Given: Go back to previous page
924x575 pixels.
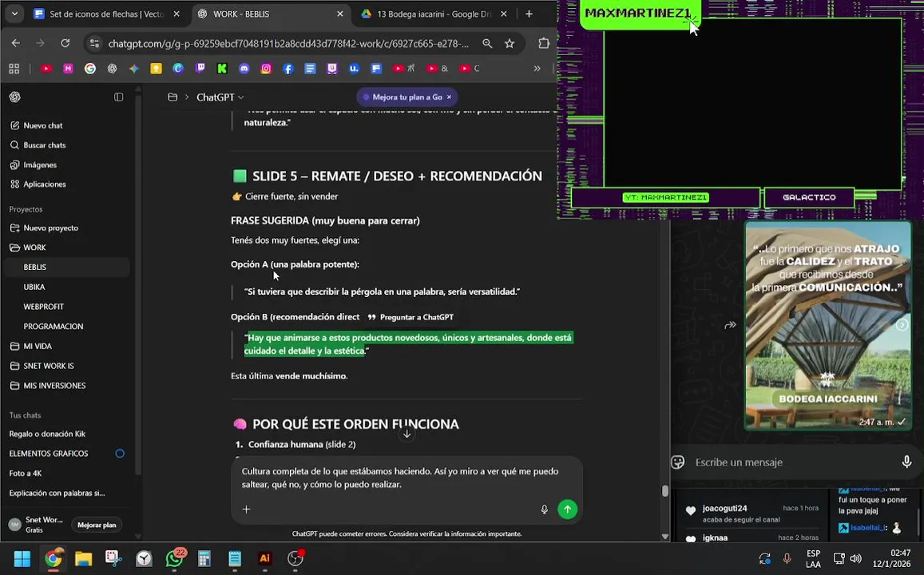Looking at the screenshot, I should tap(16, 43).
